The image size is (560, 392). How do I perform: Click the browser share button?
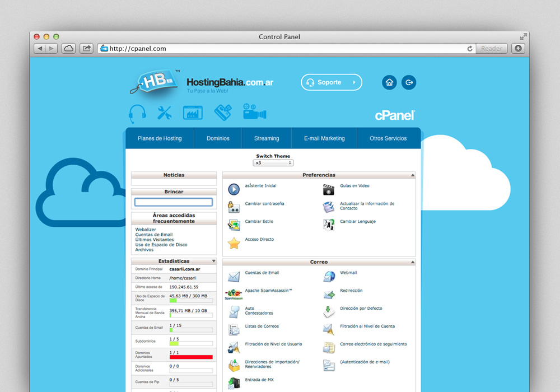click(x=86, y=49)
